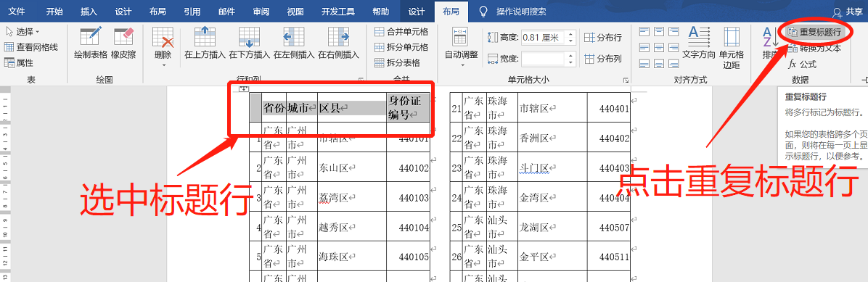The height and width of the screenshot is (282, 868).
Task: Switch to the 引用 tab
Action: [192, 12]
